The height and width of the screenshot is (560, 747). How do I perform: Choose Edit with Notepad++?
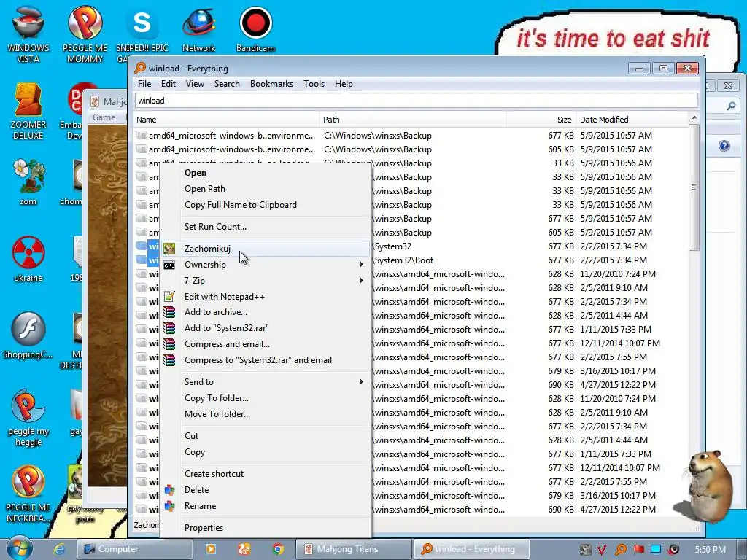(265, 297)
